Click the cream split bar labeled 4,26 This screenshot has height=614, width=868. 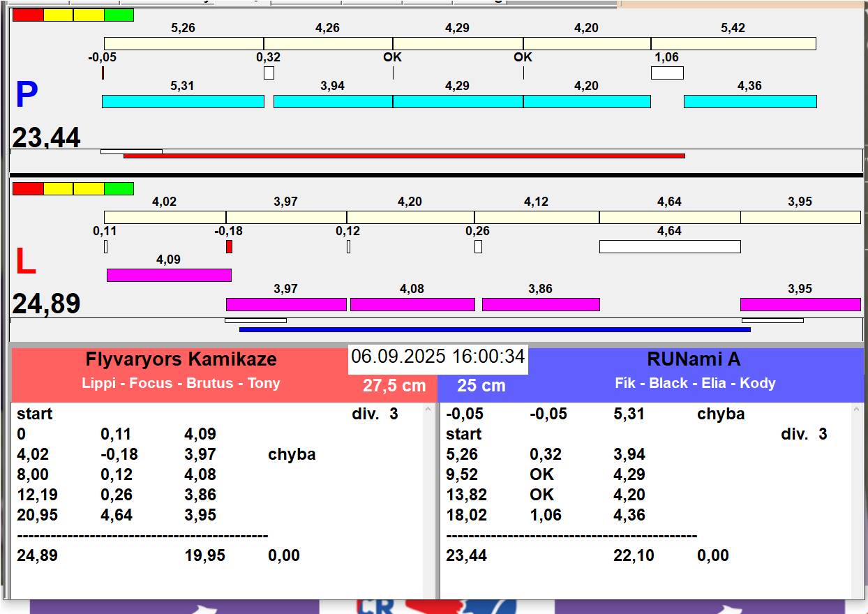(x=328, y=43)
